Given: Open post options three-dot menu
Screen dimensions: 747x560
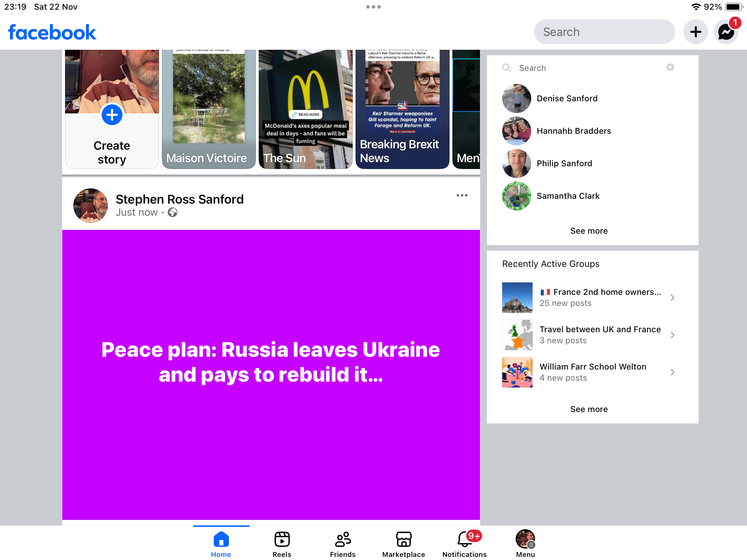Looking at the screenshot, I should coord(462,196).
